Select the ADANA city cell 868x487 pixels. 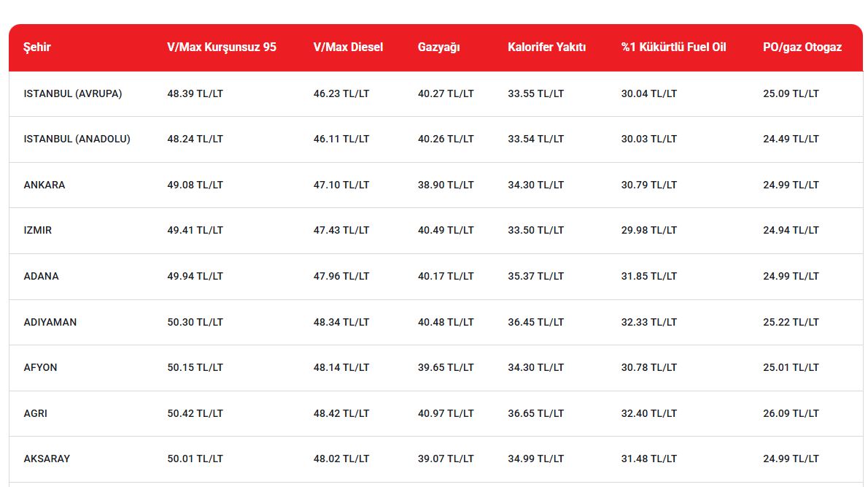click(x=41, y=276)
